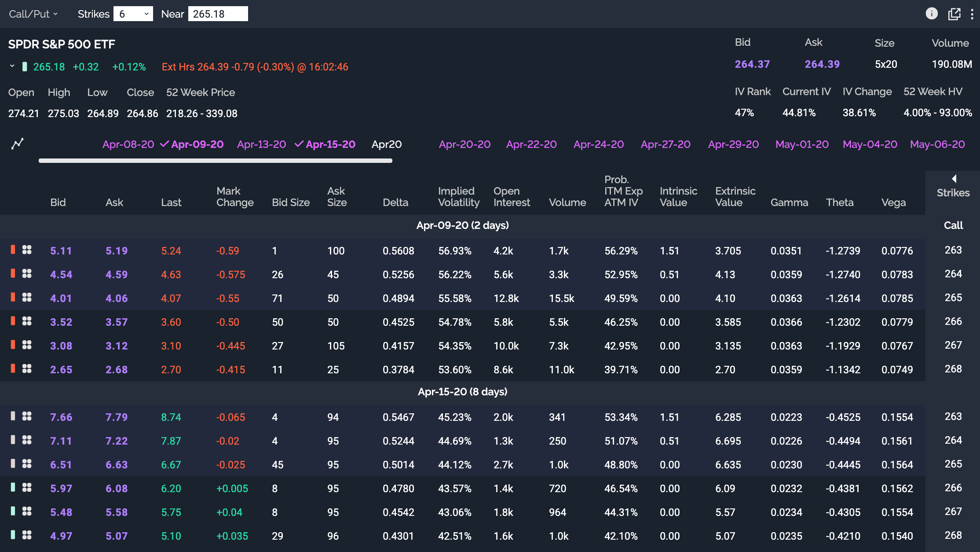Image resolution: width=980 pixels, height=552 pixels.
Task: Select the May-01-20 expiration tab
Action: point(801,144)
